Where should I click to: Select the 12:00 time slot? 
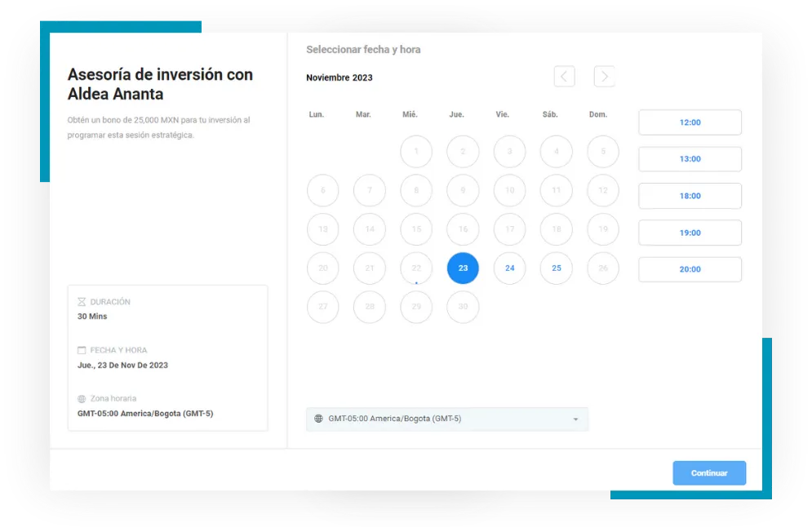pos(690,122)
